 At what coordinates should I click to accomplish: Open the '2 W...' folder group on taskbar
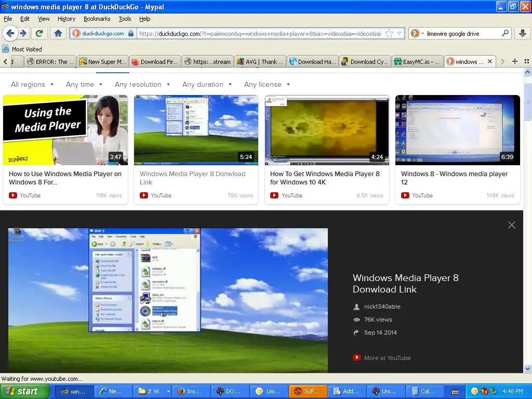(152, 391)
